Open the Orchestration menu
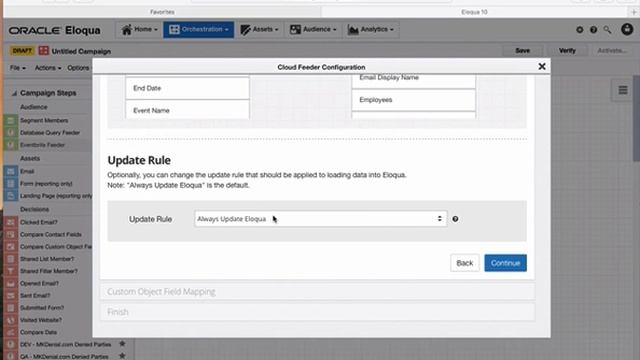 point(199,29)
